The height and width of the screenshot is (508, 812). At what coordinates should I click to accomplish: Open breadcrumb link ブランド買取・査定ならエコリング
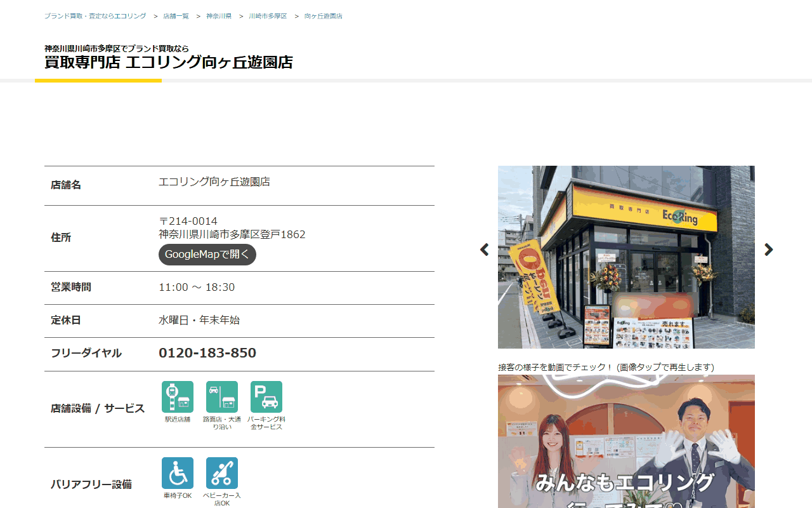(95, 16)
